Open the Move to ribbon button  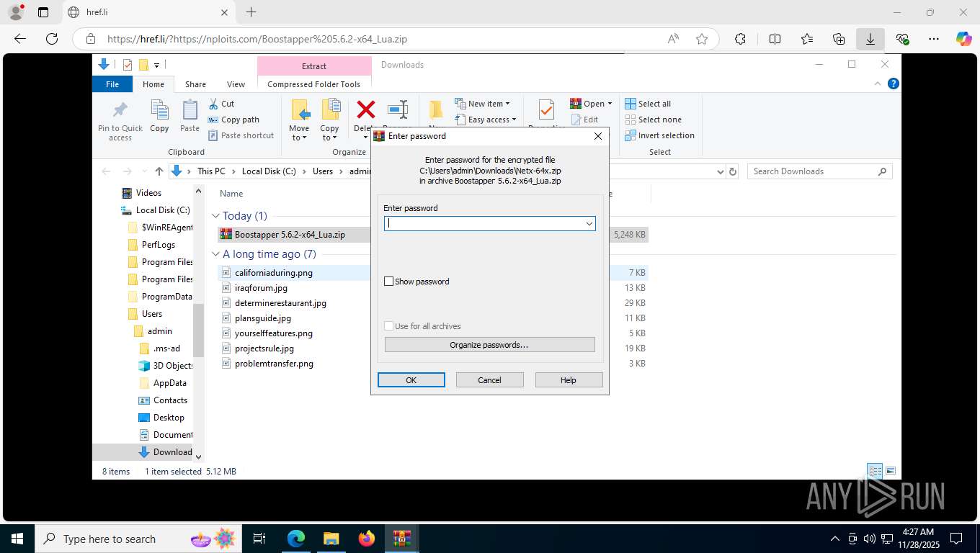click(x=299, y=120)
